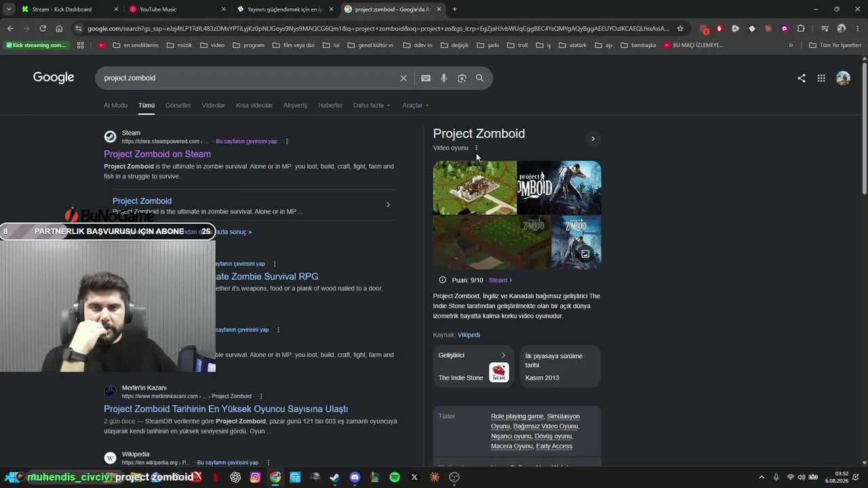Follow the Vikipedi source link
The image size is (868, 488).
point(469,335)
